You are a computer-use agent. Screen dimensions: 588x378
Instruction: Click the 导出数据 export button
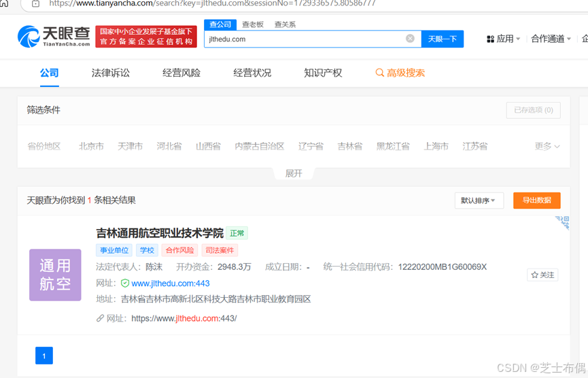[536, 201]
